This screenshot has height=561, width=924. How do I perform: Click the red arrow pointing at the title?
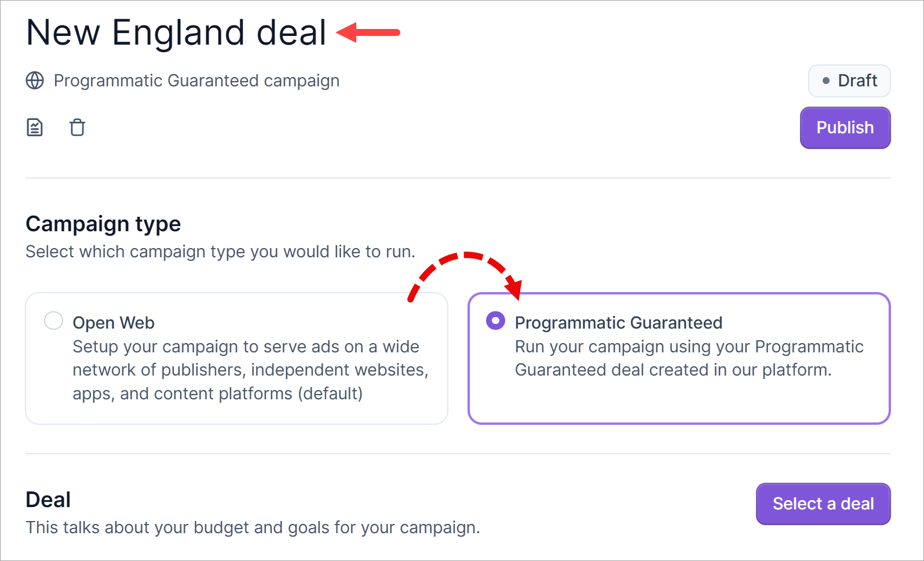pos(368,32)
